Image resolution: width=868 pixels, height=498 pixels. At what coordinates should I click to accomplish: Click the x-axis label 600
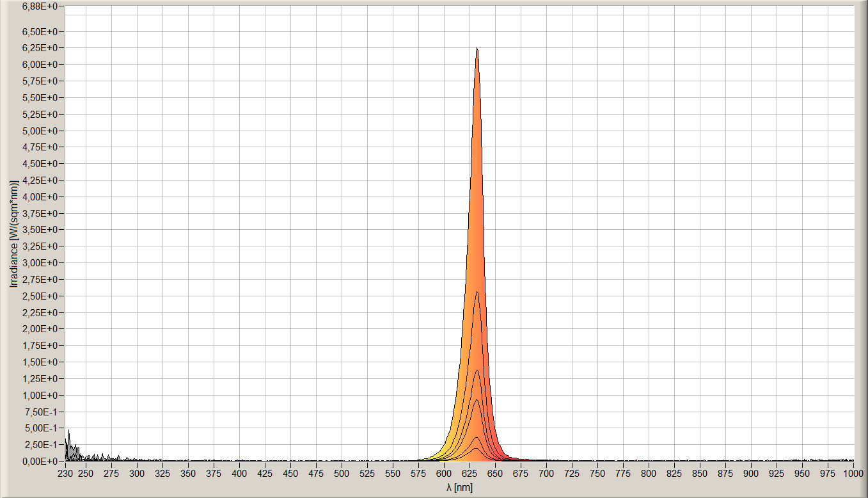pyautogui.click(x=444, y=474)
